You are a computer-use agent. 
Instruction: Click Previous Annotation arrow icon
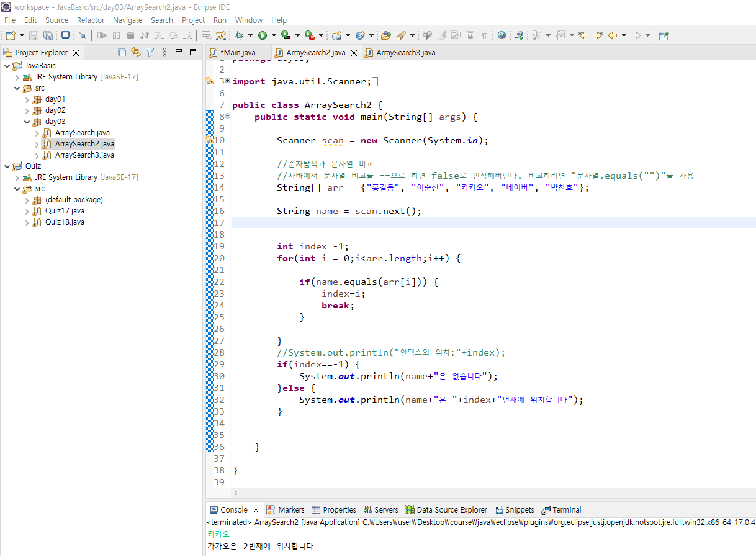[560, 35]
